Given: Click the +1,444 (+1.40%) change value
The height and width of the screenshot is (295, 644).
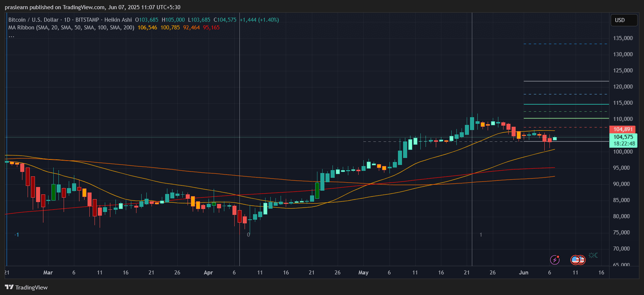Looking at the screenshot, I should pos(259,20).
